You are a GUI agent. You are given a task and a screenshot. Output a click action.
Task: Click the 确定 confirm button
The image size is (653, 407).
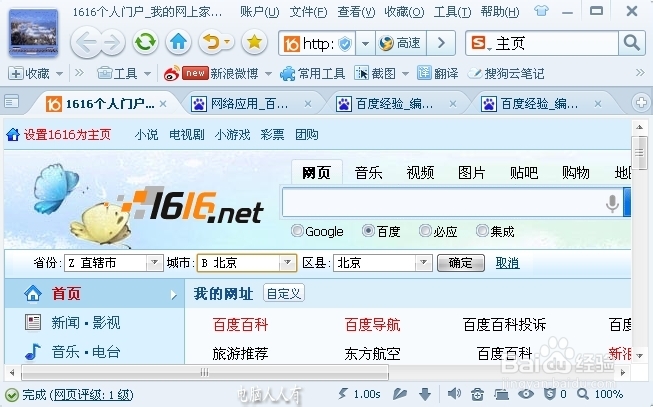461,263
